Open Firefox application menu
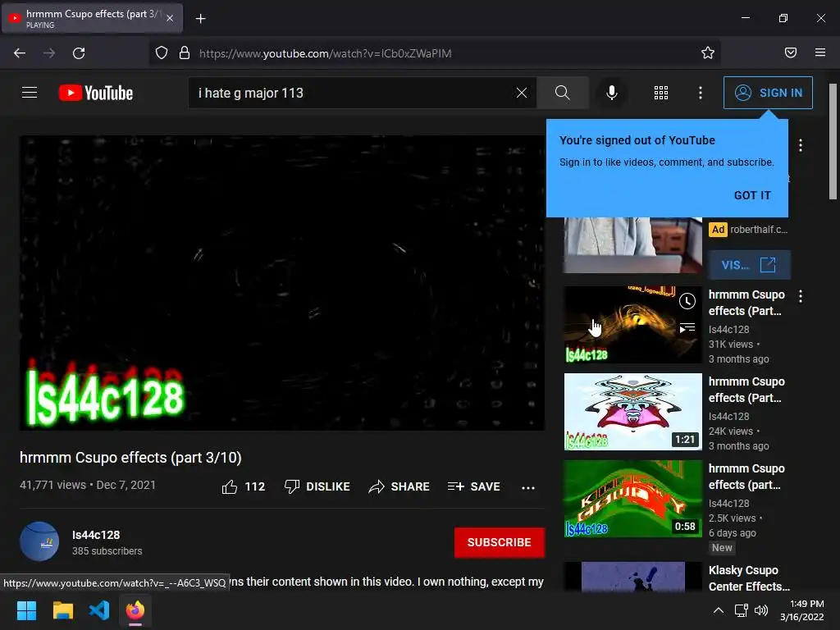840x630 pixels. point(820,52)
